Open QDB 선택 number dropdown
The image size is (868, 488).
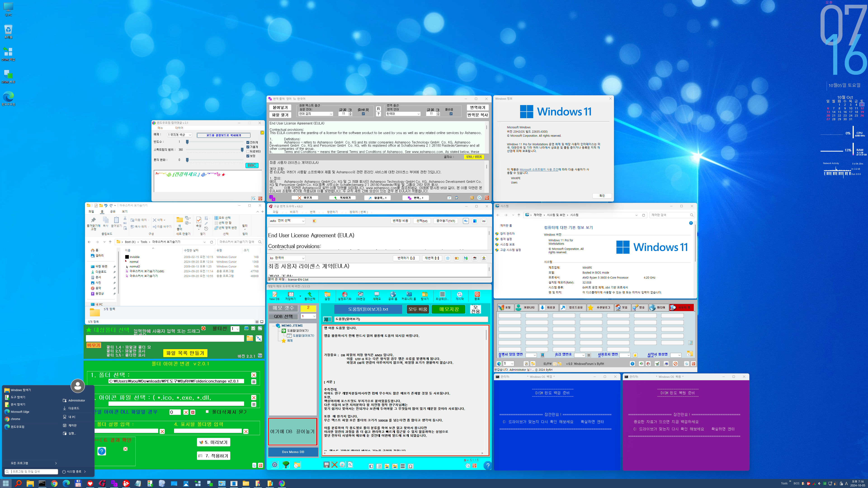[x=308, y=316]
